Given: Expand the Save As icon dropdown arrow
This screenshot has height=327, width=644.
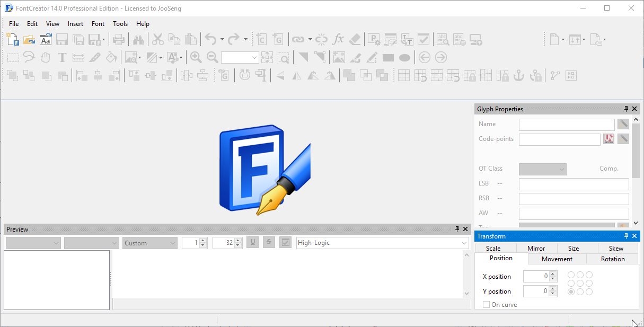Looking at the screenshot, I should click(x=103, y=39).
